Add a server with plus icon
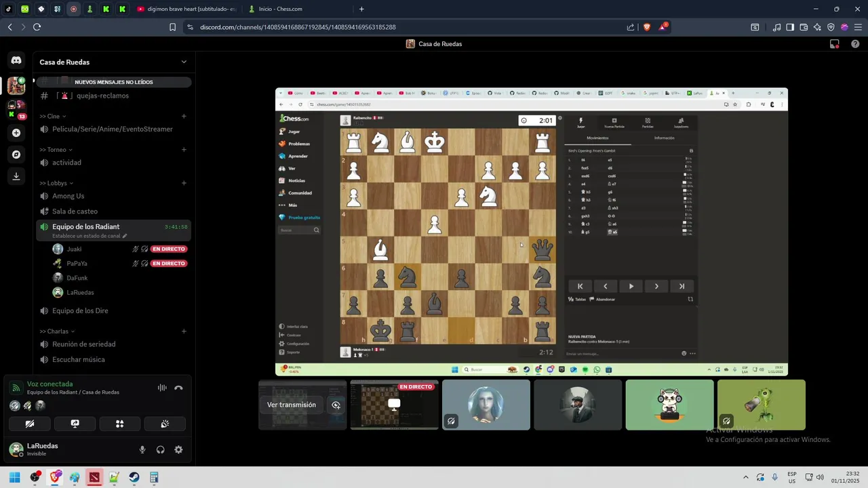 pos(16,133)
